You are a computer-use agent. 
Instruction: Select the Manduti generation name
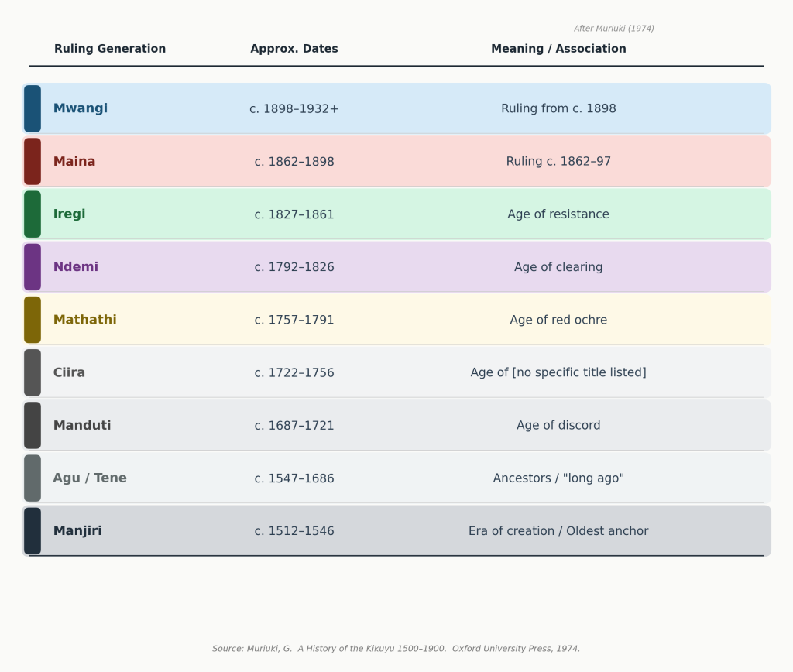[x=82, y=426]
